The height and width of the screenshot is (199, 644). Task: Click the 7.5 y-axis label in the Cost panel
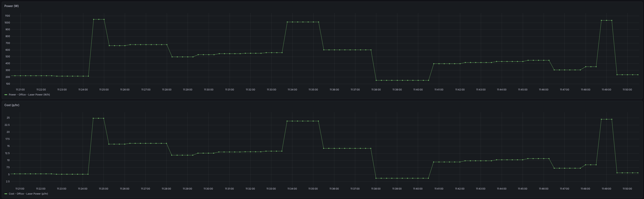click(8, 167)
